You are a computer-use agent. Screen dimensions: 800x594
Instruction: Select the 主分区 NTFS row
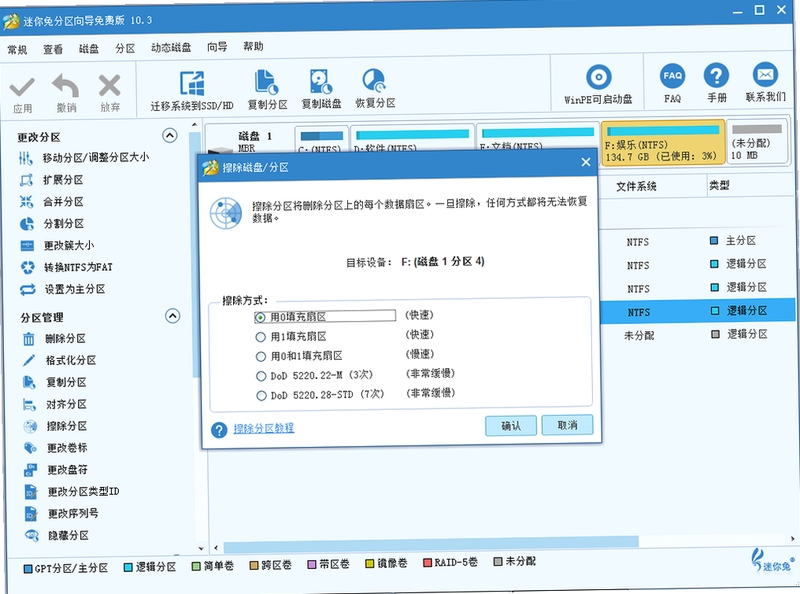pyautogui.click(x=696, y=241)
